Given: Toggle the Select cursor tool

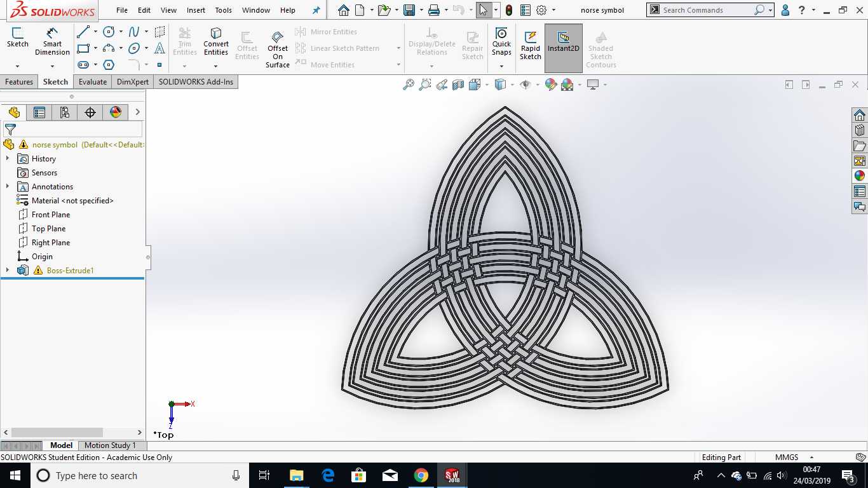Looking at the screenshot, I should 484,10.
